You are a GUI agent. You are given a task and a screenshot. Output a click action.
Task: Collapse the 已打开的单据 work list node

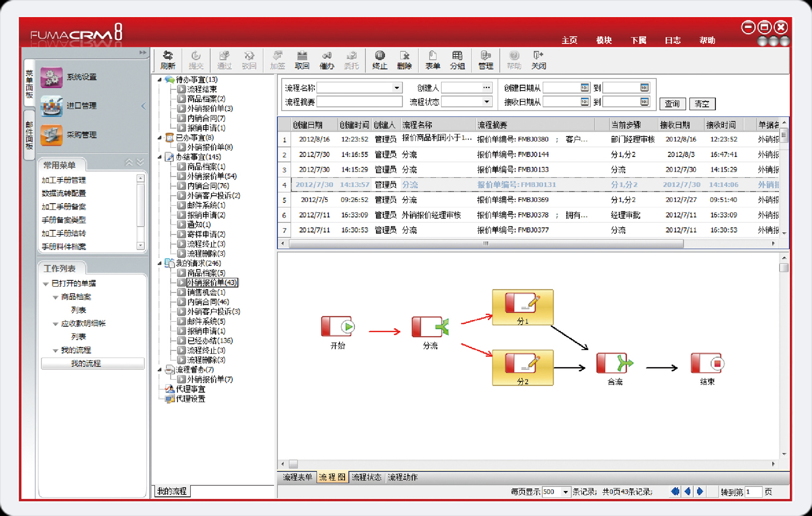[x=46, y=284]
